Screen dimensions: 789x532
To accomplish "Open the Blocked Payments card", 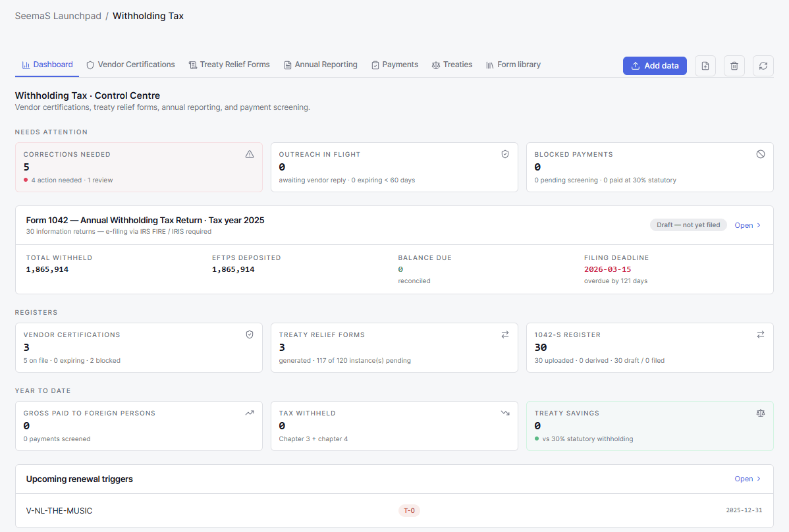I will point(649,167).
